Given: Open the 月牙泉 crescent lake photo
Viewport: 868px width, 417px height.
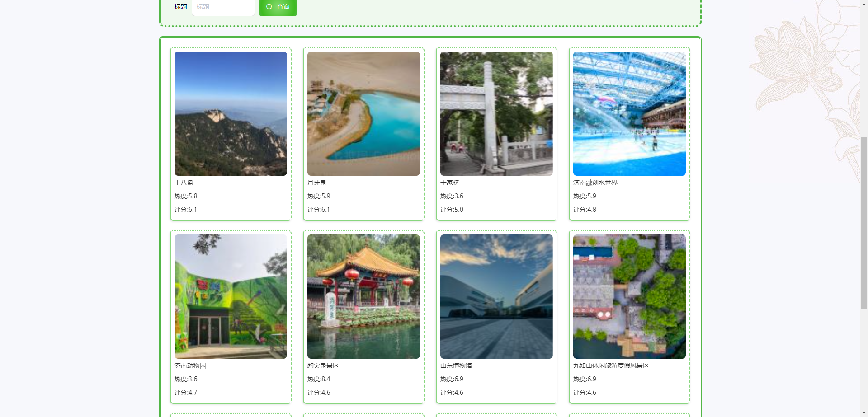Looking at the screenshot, I should point(363,113).
